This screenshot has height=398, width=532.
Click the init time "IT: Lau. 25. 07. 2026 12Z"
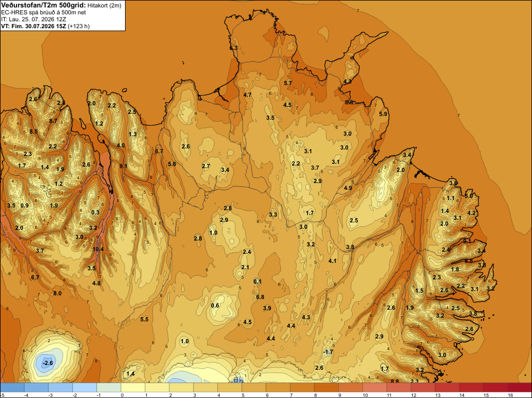click(x=32, y=19)
